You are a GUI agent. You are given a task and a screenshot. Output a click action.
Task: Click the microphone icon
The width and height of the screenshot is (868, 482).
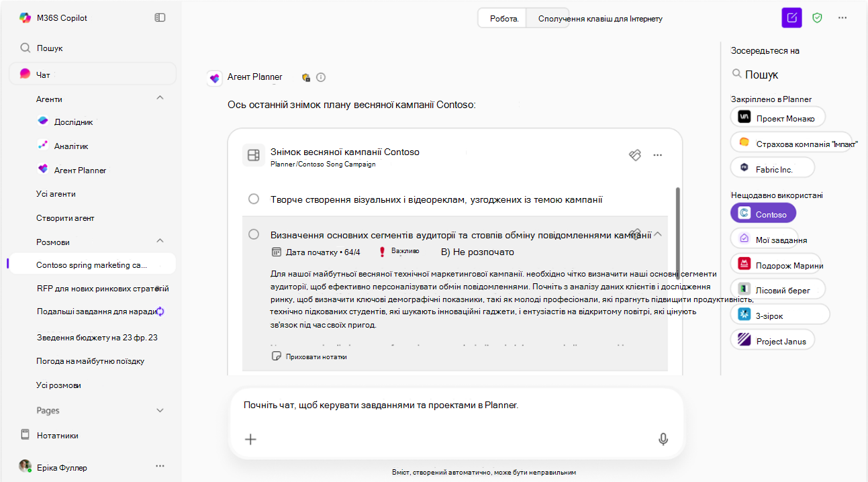click(x=663, y=439)
